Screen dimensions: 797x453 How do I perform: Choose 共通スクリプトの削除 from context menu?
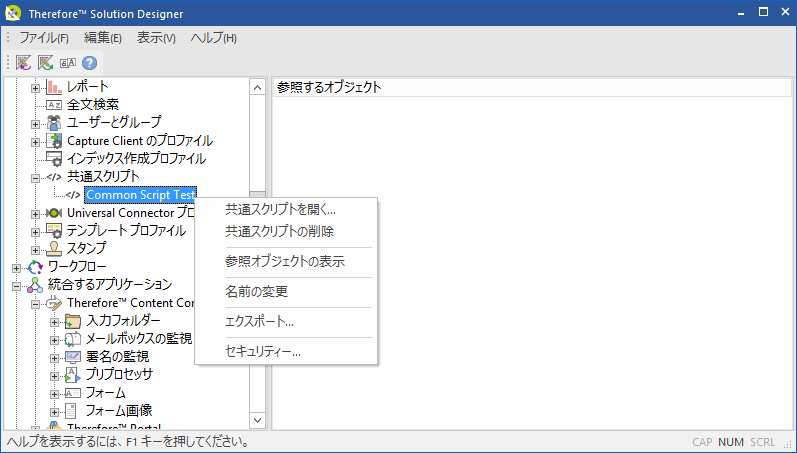(286, 232)
